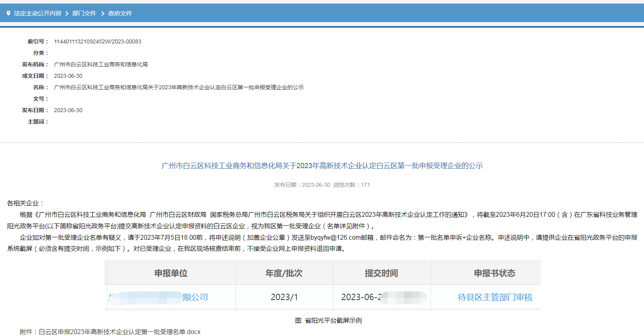Click the blue article title heading

[x=322, y=166]
